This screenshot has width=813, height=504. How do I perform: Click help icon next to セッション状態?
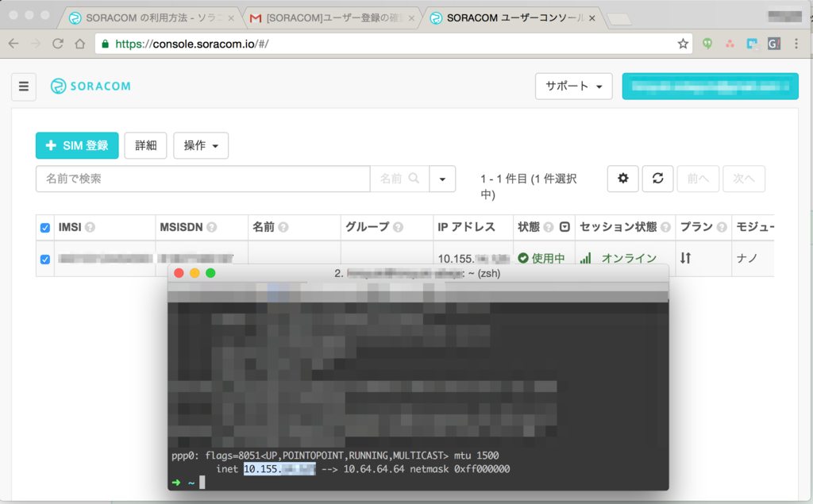coord(666,227)
